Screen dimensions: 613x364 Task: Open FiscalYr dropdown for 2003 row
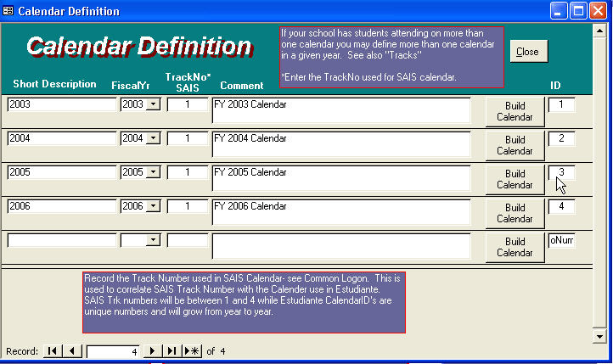click(153, 104)
